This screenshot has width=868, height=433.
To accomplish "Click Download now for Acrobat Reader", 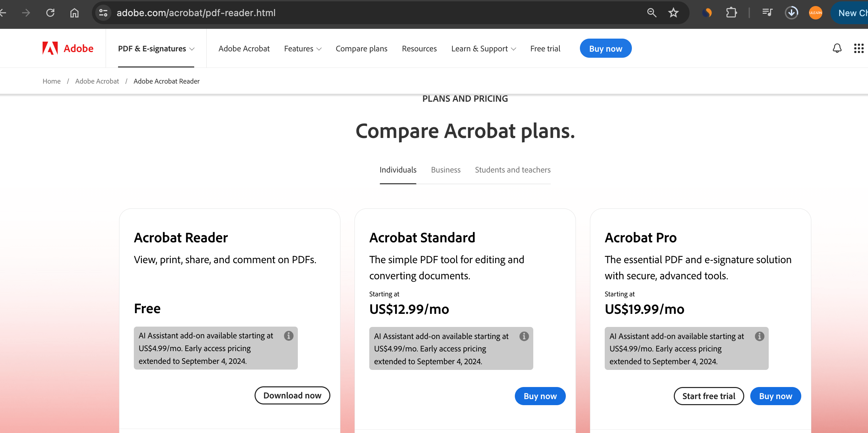I will click(x=292, y=395).
